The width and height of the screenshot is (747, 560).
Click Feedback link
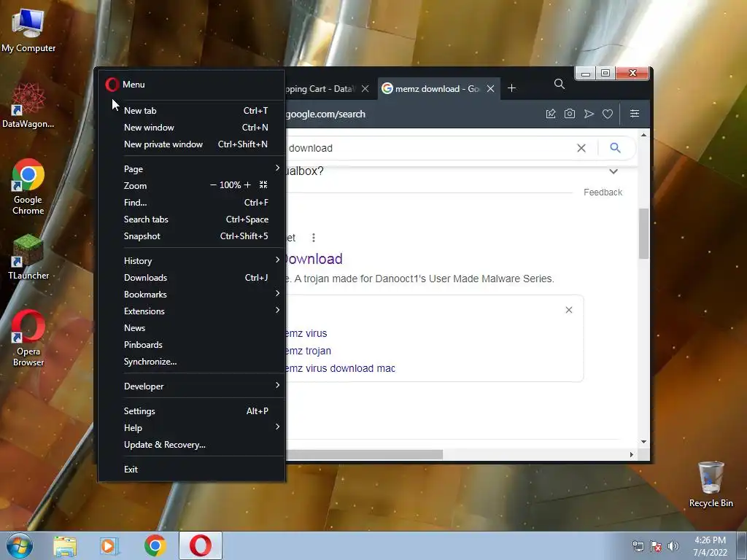[603, 192]
